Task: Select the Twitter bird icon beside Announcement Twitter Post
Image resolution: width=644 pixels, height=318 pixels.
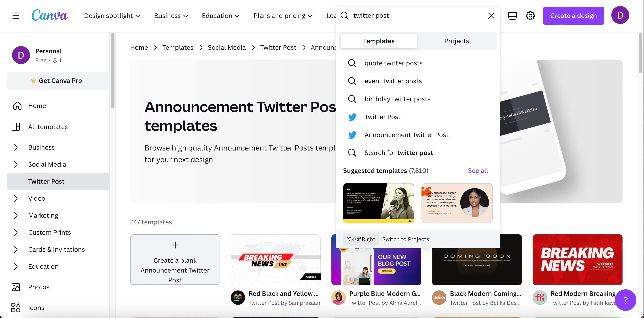Action: click(352, 135)
